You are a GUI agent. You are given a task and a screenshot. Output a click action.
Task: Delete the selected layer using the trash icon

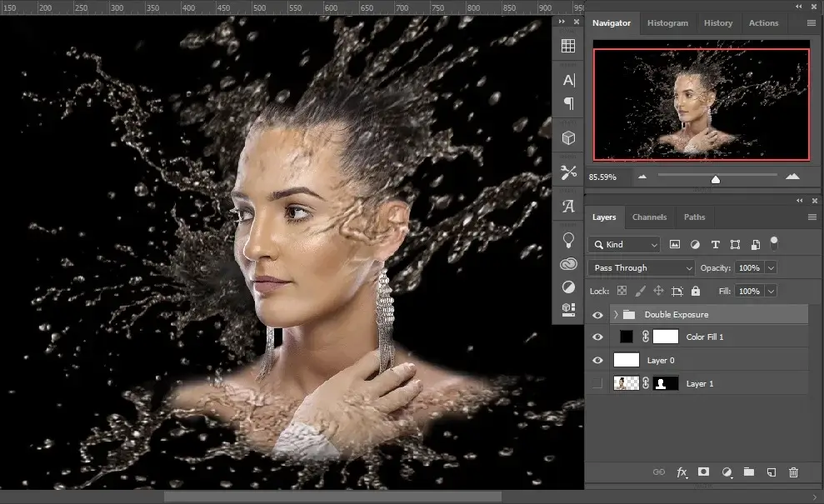[793, 472]
